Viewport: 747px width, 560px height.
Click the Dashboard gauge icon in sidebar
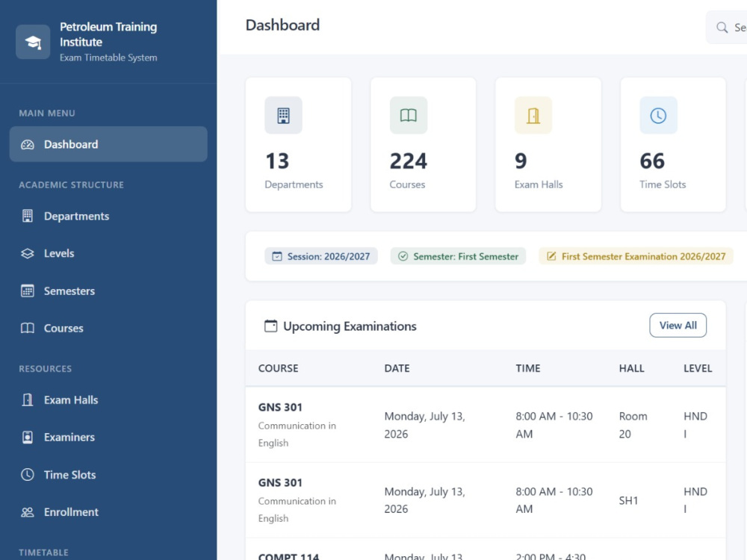coord(28,144)
